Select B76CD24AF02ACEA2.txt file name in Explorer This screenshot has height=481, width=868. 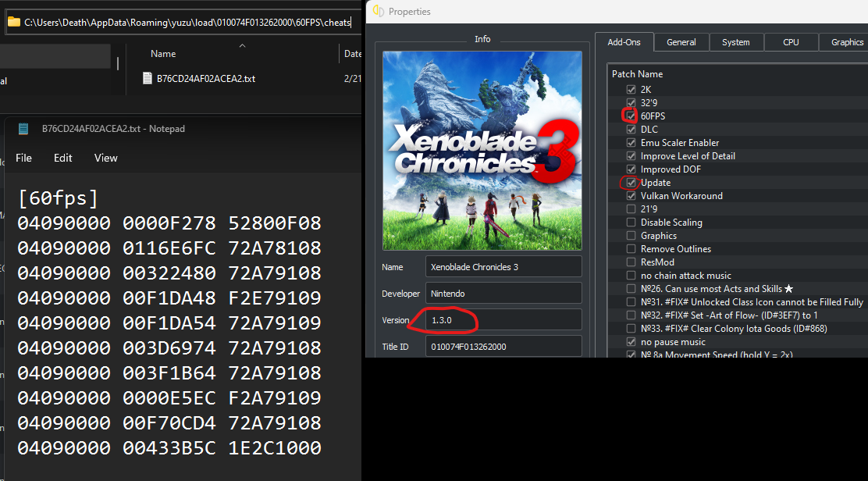206,79
